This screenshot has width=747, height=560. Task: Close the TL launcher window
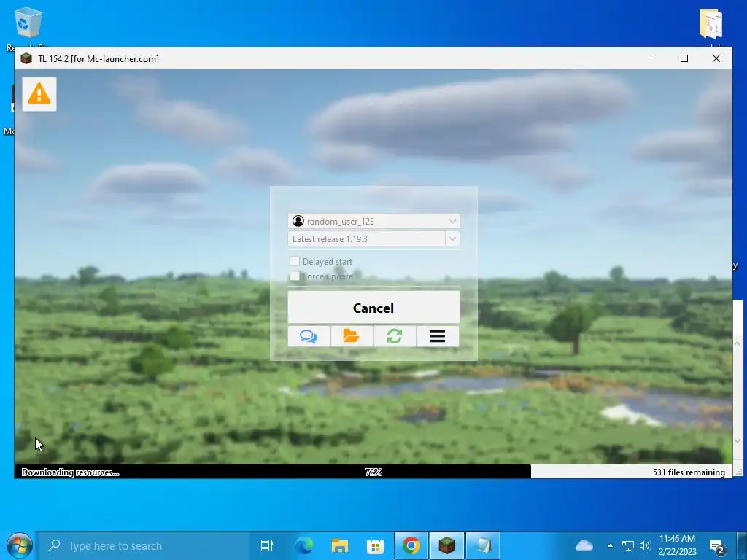716,58
